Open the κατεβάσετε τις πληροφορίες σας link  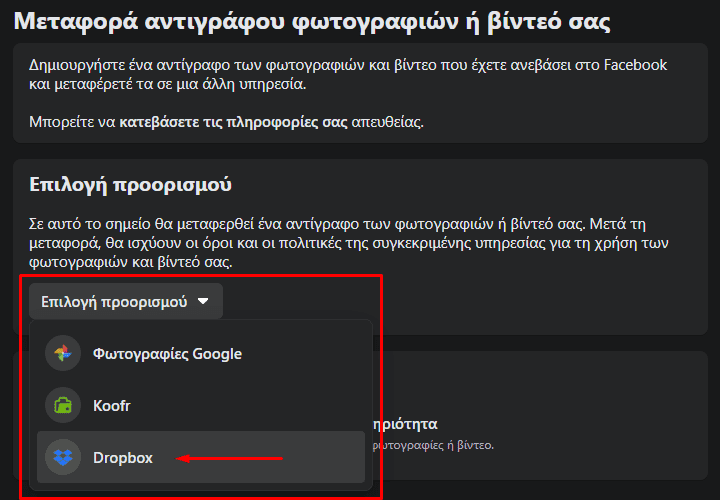point(233,122)
